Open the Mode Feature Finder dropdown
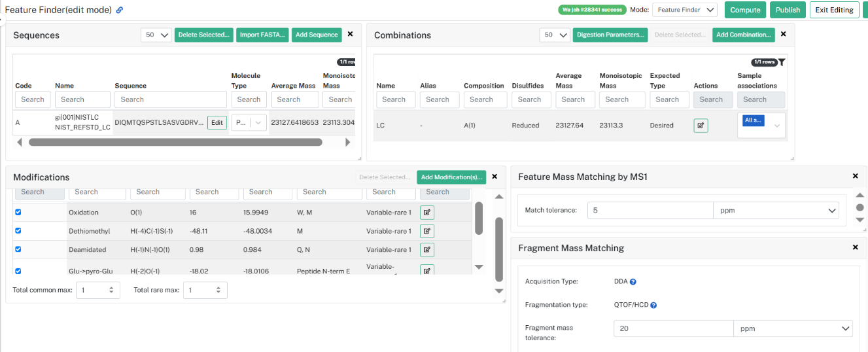 [x=685, y=10]
